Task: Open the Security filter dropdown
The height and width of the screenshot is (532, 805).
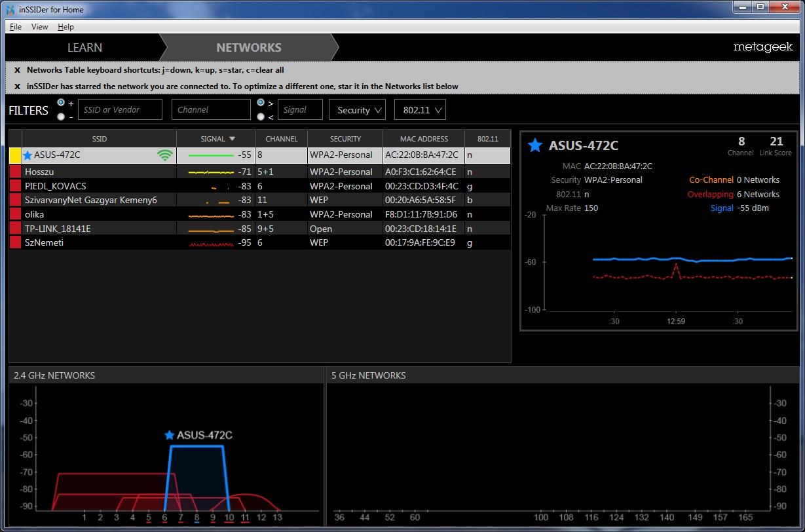Action: pos(357,110)
